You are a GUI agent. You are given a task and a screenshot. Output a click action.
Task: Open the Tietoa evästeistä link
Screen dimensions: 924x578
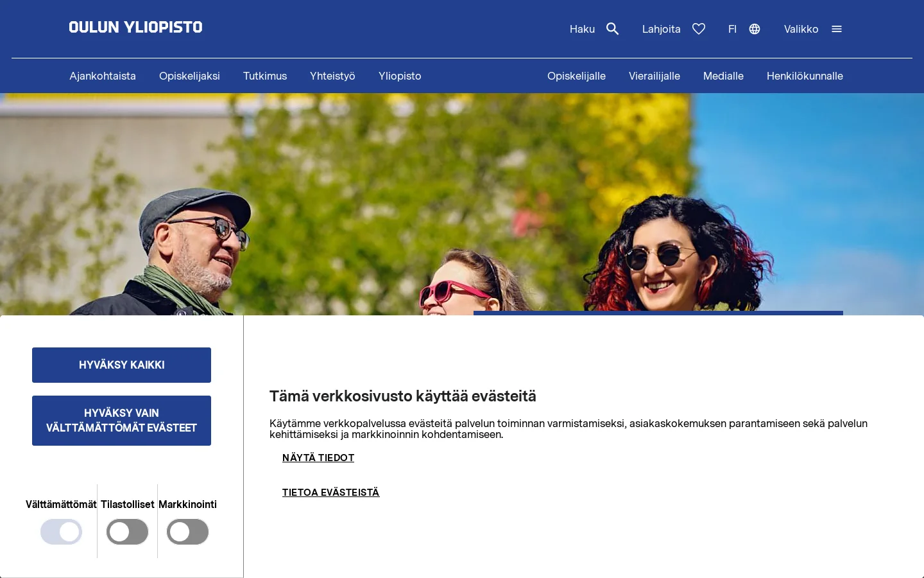tap(331, 493)
